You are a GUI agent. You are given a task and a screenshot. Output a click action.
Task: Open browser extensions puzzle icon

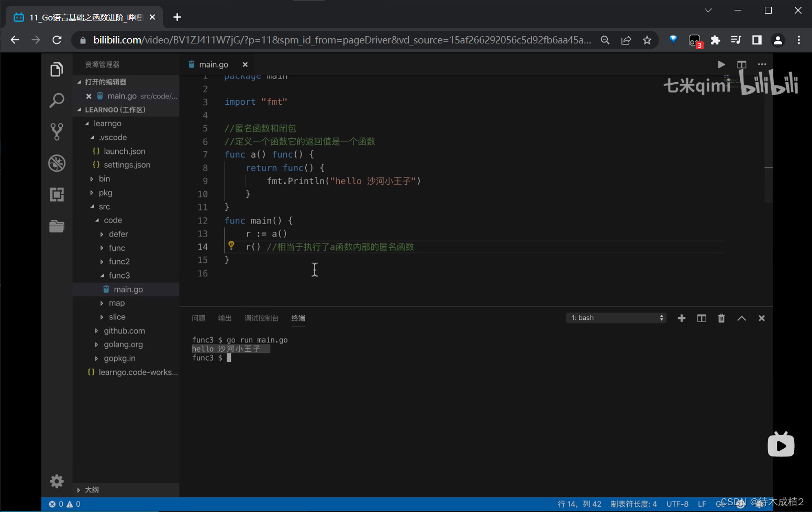(x=715, y=40)
